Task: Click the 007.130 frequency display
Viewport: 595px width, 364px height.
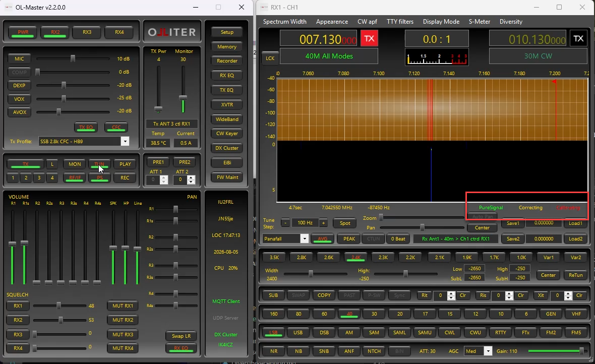Action: coord(319,39)
